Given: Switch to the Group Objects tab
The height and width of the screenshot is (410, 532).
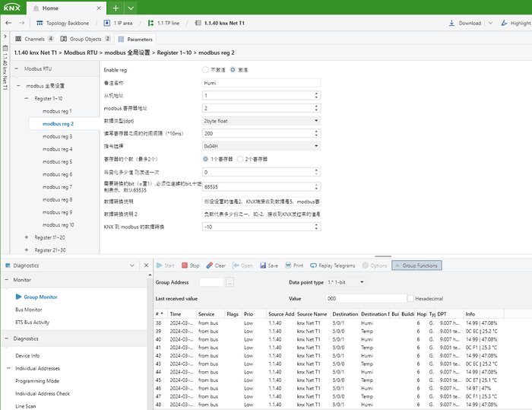Looking at the screenshot, I should click(85, 39).
